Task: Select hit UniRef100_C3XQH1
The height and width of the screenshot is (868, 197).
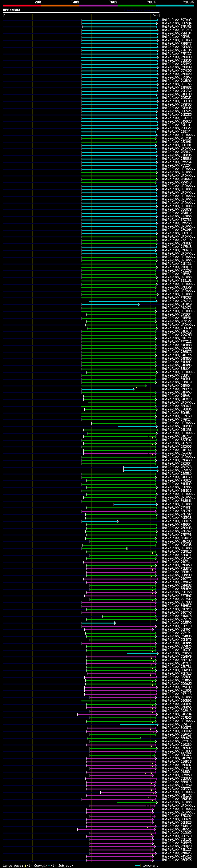Action: point(177,142)
